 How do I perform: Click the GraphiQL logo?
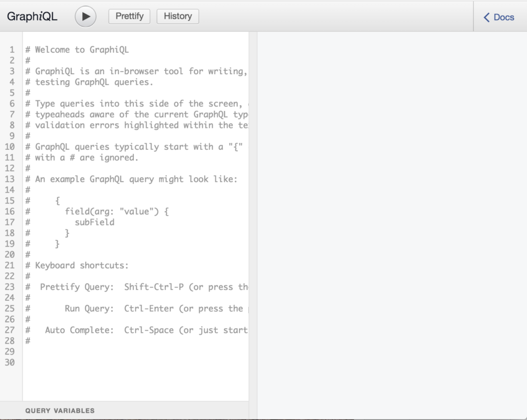(31, 16)
